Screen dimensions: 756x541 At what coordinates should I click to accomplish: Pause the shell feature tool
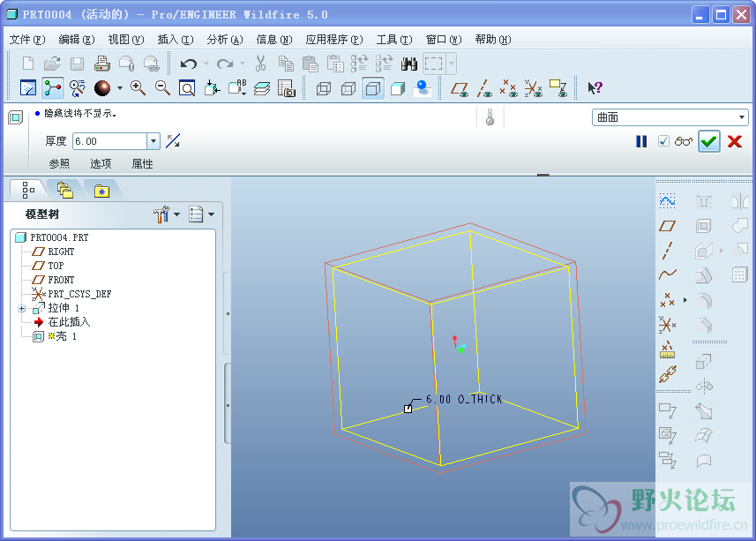point(641,141)
